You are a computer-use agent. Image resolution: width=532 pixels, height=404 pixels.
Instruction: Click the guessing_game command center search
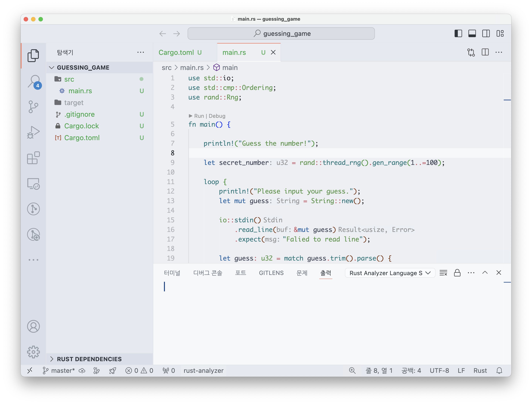(281, 33)
